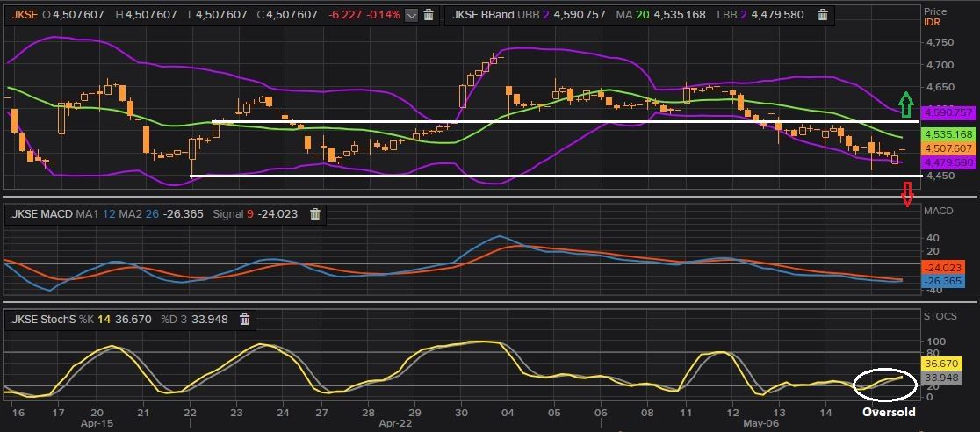
Task: Click the purple 4,479.580 tag on price axis
Action: 948,162
